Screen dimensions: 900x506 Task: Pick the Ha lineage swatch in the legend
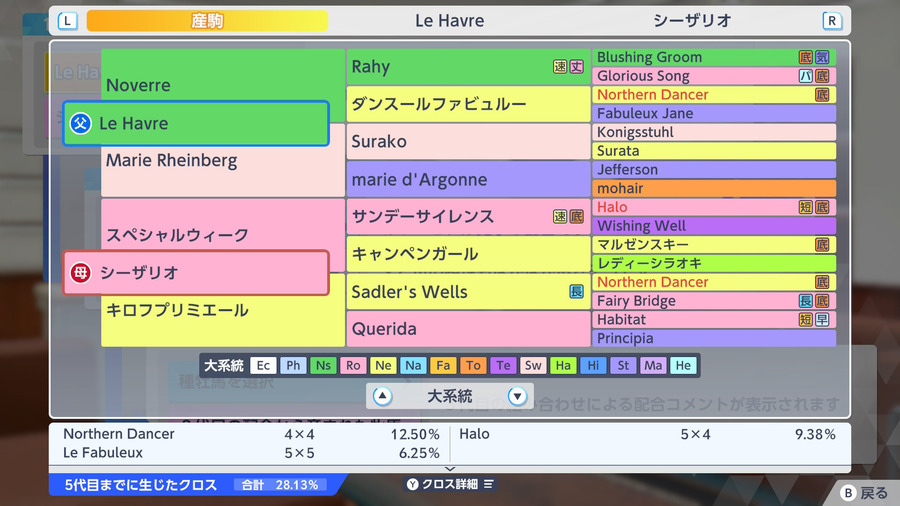563,365
